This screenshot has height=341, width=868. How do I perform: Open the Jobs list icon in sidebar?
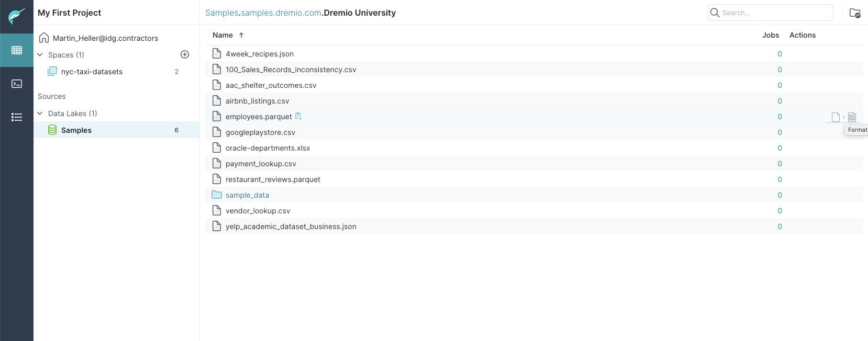[x=17, y=117]
